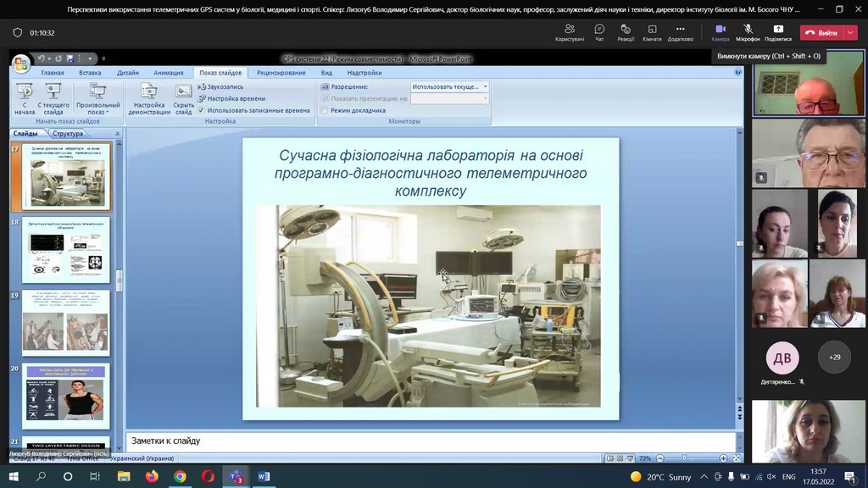Select slide 18 thumbnail in panel
Viewport: 868px width, 488px height.
tap(65, 250)
